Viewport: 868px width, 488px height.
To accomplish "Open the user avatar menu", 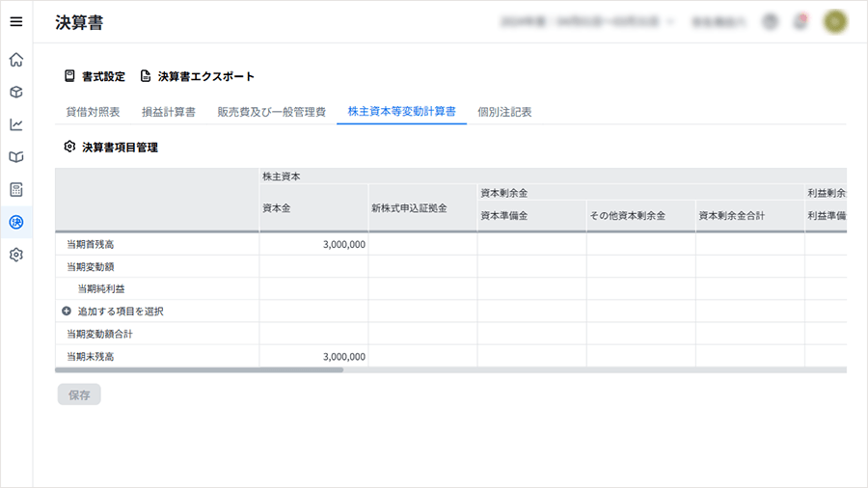I will (834, 21).
